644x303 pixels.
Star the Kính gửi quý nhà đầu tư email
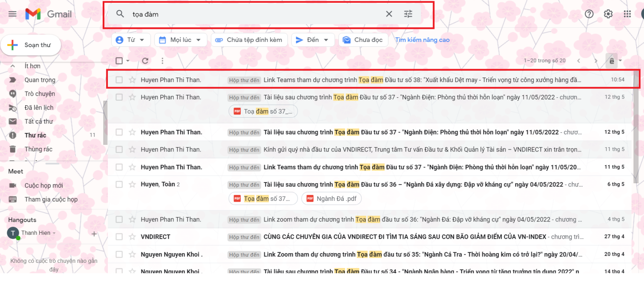(132, 149)
